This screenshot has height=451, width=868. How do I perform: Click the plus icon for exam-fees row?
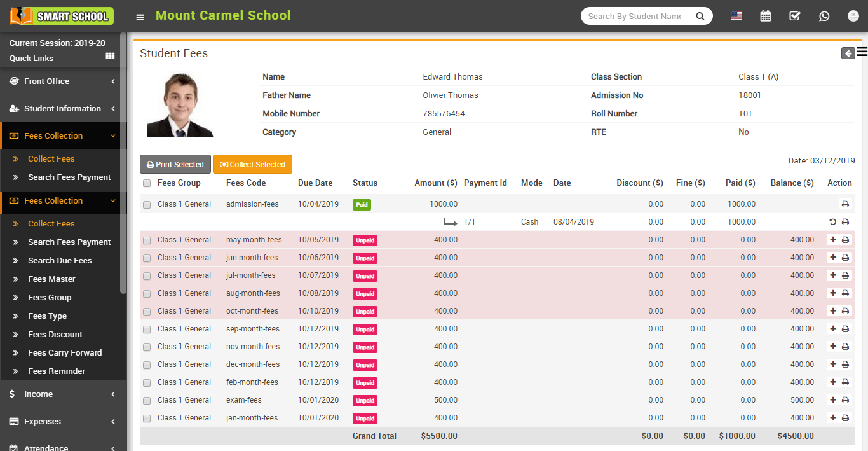833,400
